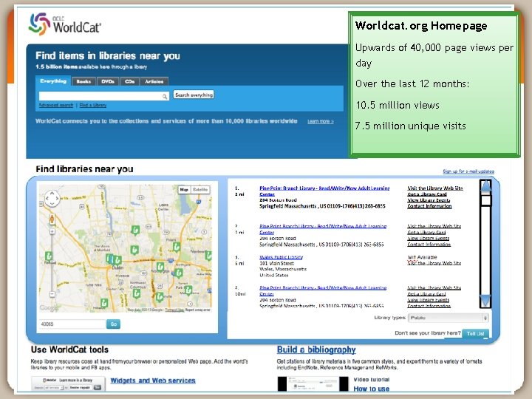This screenshot has height=399, width=532.
Task: Click the Tell Us button
Action: (475, 333)
